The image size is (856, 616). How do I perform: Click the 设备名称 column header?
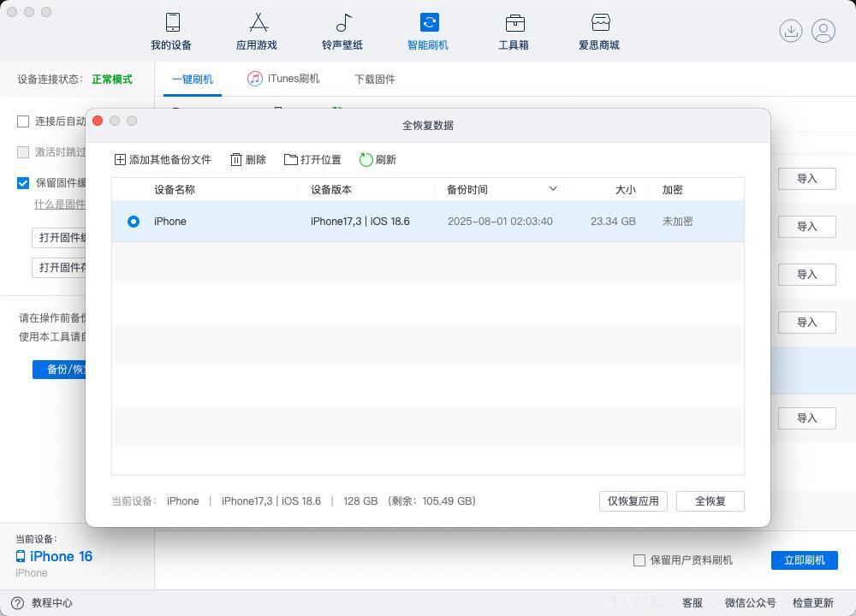(175, 189)
